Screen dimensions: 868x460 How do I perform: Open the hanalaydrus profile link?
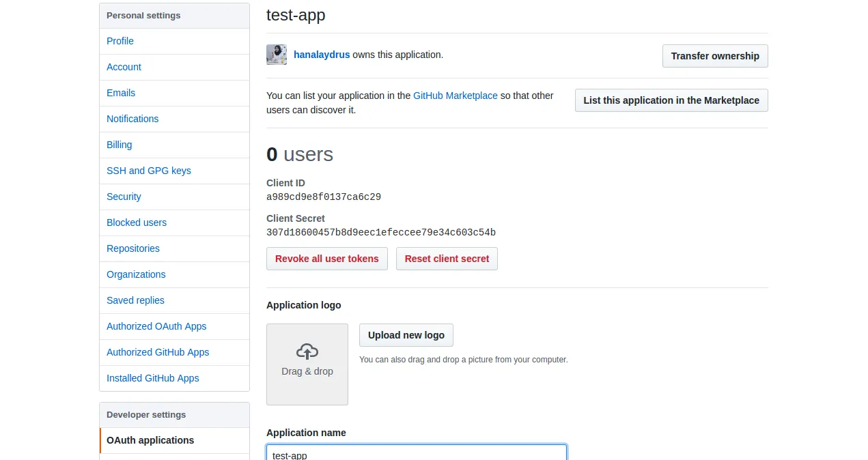coord(322,55)
